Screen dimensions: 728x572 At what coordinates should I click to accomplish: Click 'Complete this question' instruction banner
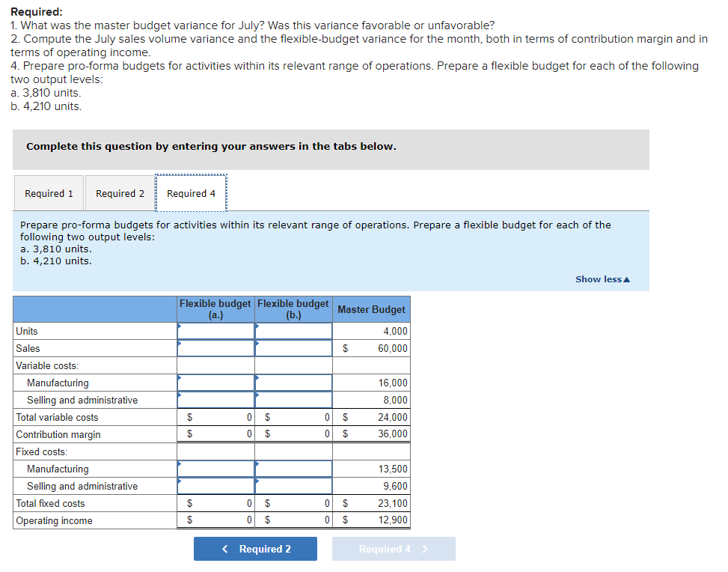click(x=331, y=150)
